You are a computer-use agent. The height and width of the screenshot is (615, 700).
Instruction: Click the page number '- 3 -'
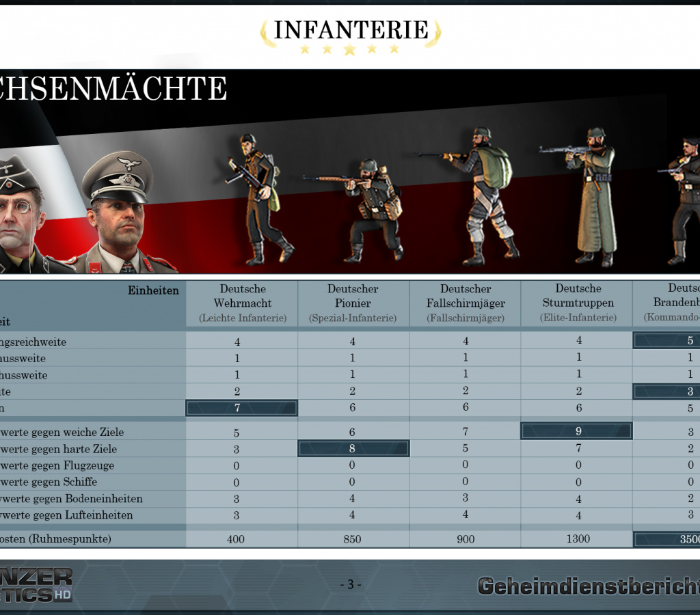coord(351,584)
